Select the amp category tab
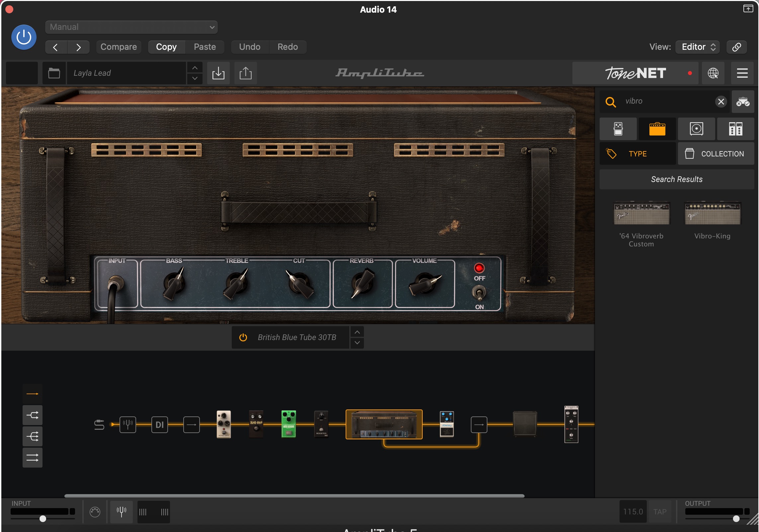 [x=657, y=129]
